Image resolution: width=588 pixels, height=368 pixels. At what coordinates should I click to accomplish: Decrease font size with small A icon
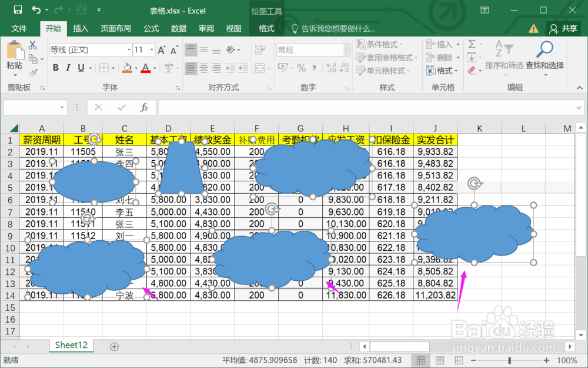[x=175, y=50]
